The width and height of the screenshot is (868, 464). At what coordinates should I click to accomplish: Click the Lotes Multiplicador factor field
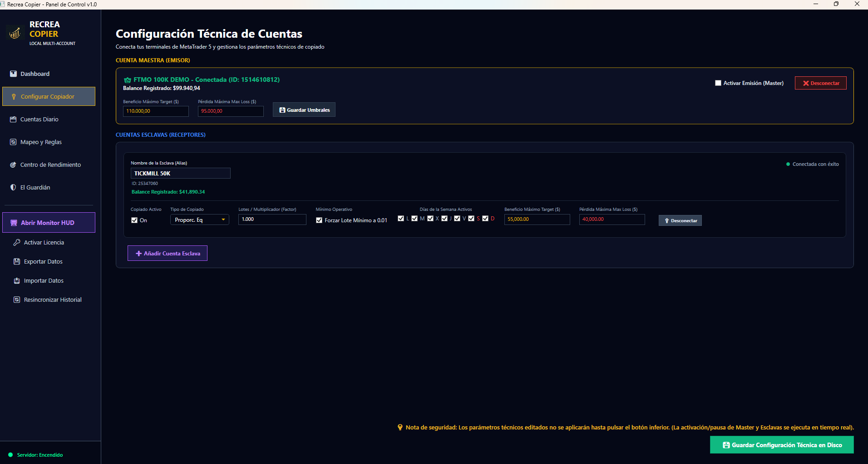272,220
